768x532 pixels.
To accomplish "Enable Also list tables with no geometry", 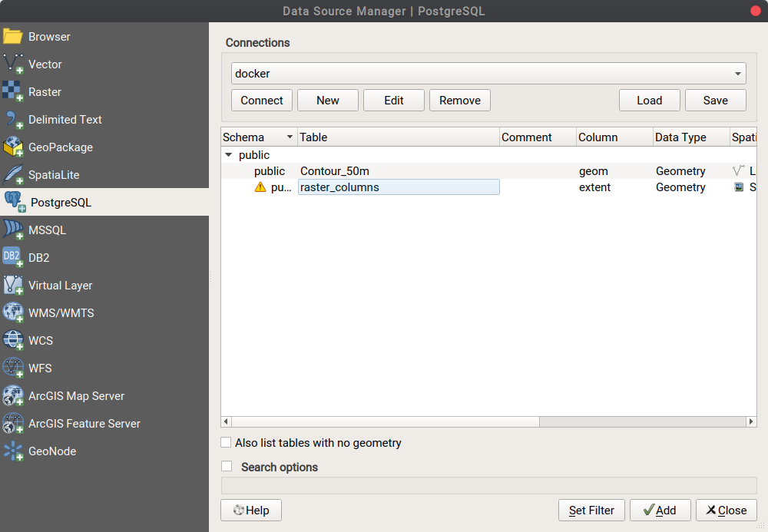I will click(227, 442).
